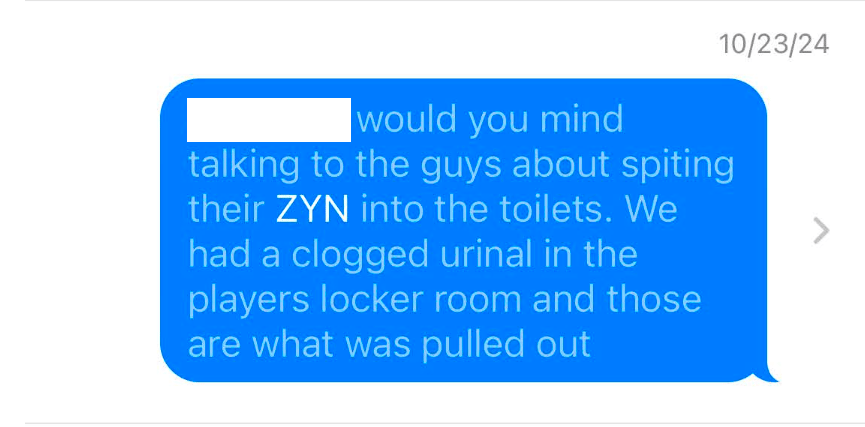Viewport: 865px width, 427px height.
Task: Click the line "are what was pulled out"
Action: (x=389, y=344)
